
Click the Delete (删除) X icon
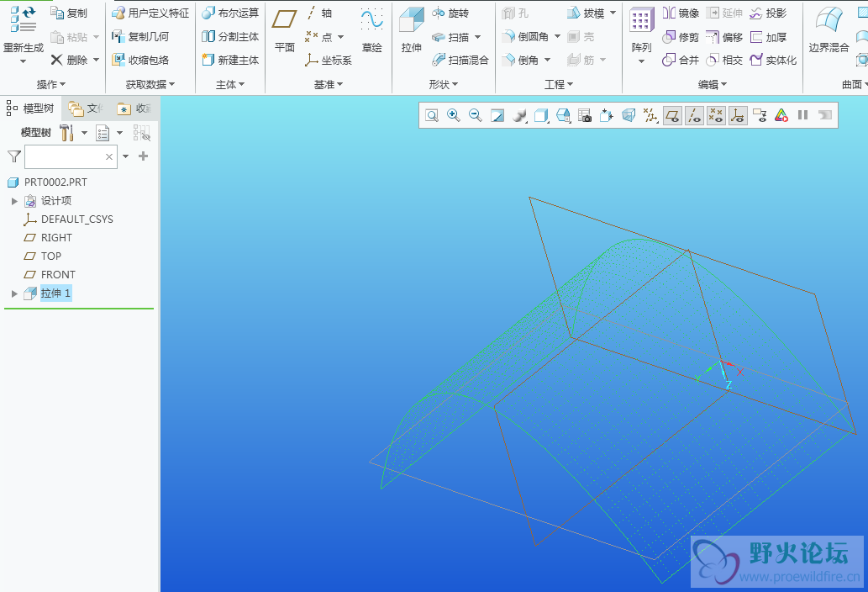[x=56, y=59]
